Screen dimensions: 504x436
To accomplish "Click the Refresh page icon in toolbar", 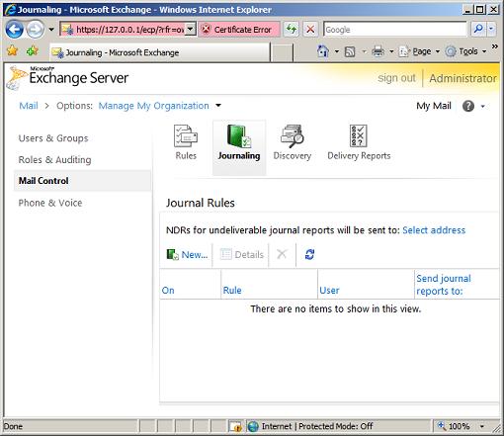I will [292, 30].
